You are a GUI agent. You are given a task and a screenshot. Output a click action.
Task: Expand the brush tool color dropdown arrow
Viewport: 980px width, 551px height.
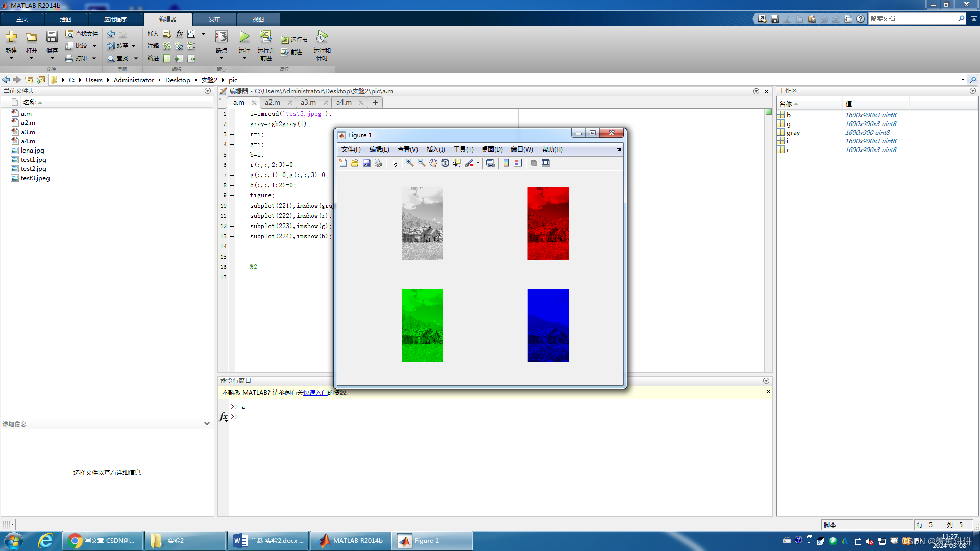coord(478,163)
